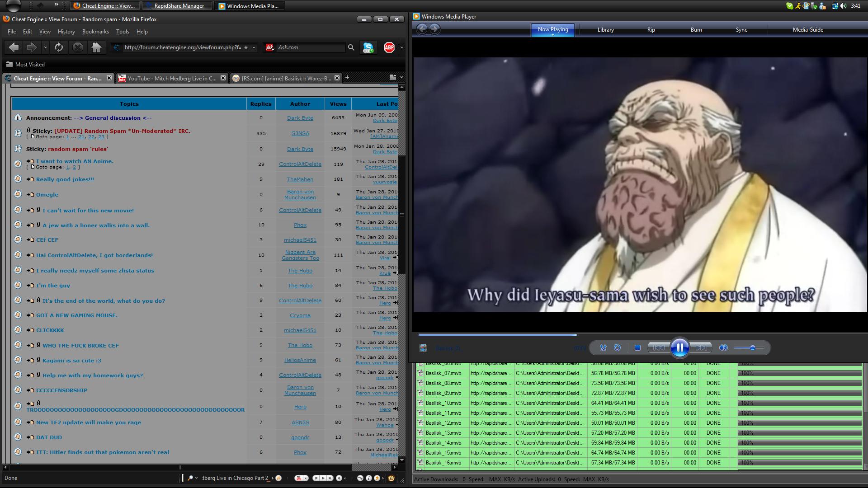Click the Ask.com search field

pos(310,47)
